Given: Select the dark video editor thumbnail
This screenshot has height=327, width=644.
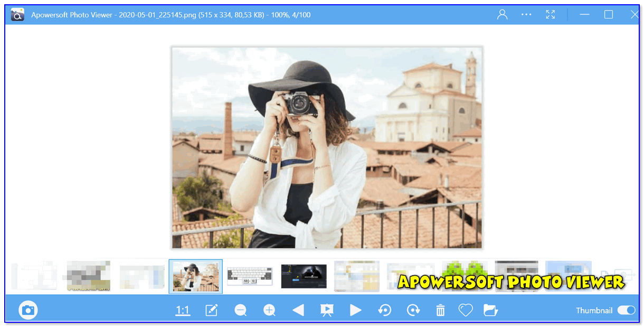Looking at the screenshot, I should click(304, 276).
